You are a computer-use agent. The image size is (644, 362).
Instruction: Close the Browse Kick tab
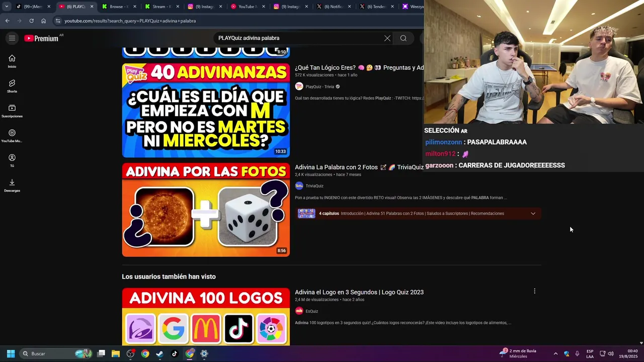[x=135, y=7]
